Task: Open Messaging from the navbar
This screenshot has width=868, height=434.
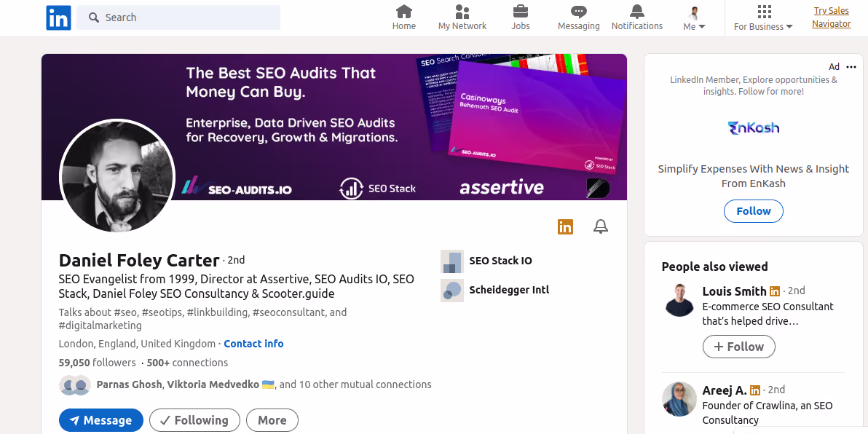Action: click(x=578, y=17)
